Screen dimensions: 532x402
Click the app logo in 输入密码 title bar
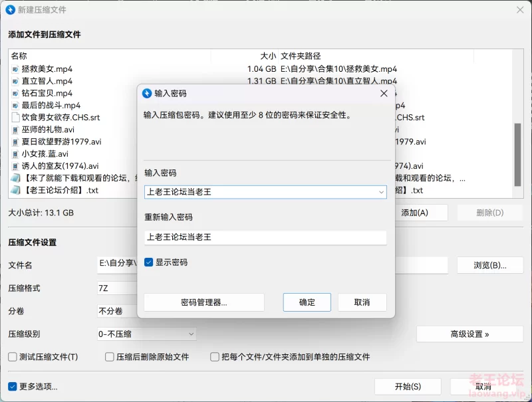tap(147, 93)
